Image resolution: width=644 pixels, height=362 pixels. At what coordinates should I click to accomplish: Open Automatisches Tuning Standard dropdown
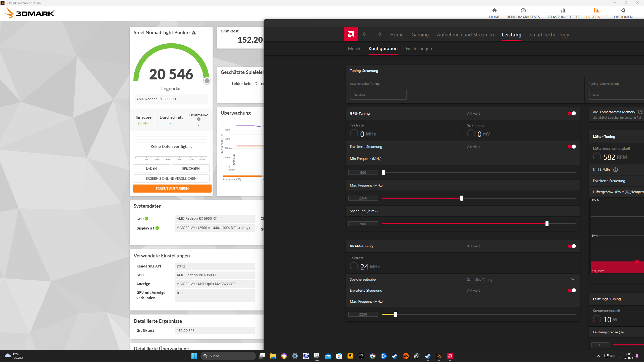coord(378,95)
